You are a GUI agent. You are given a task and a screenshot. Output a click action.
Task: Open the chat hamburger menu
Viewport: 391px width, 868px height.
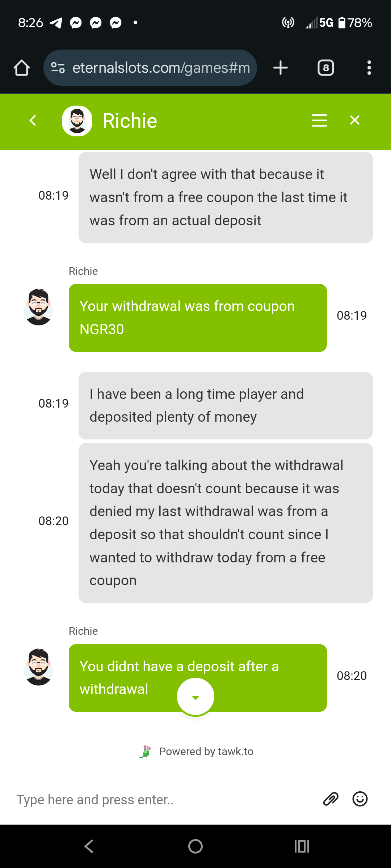pyautogui.click(x=319, y=120)
